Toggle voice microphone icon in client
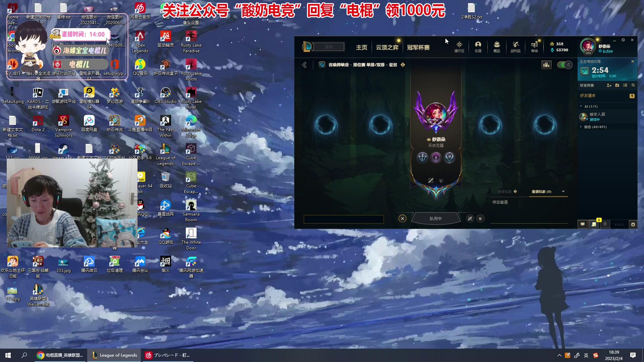644x362 pixels. pyautogui.click(x=605, y=224)
